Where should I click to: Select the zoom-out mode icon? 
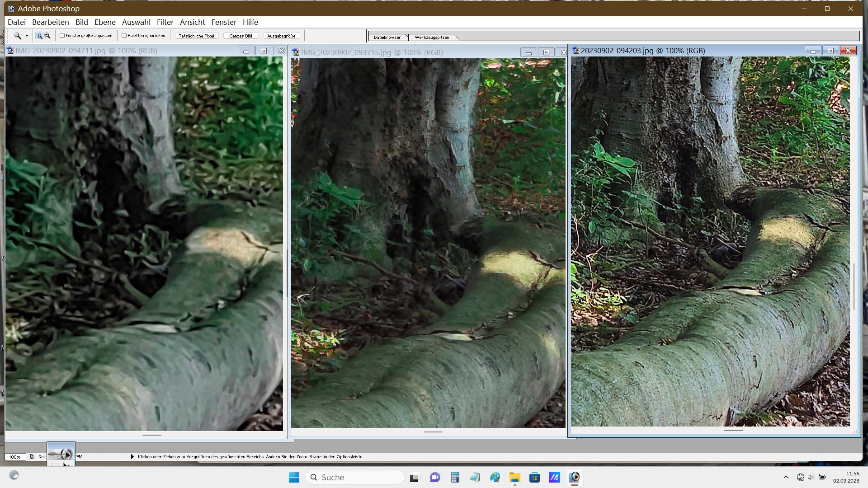click(x=47, y=36)
